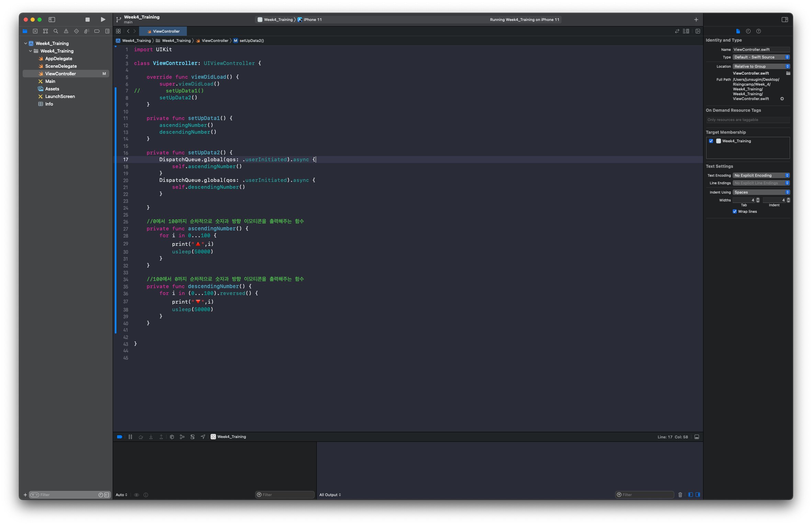812x525 pixels.
Task: Collapse the Week4_Training project root
Action: 26,43
